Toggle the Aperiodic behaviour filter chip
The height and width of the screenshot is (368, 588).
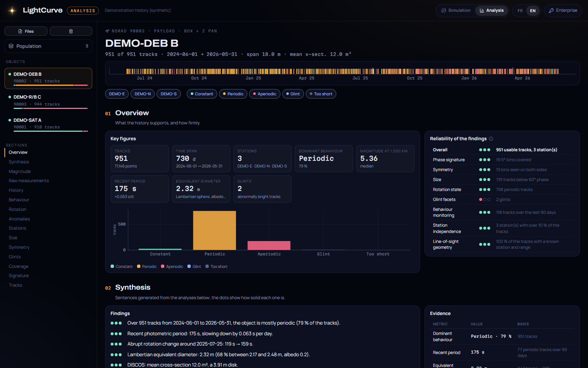265,94
